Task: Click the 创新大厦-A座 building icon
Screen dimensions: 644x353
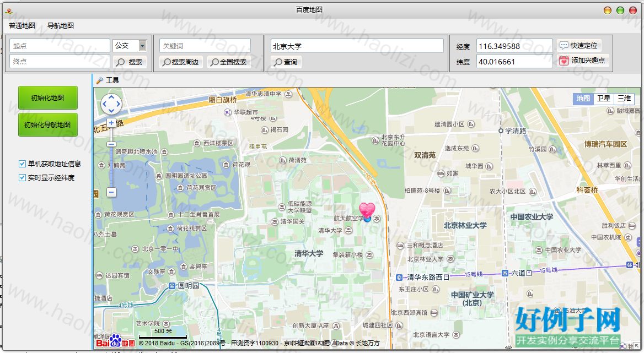Action: coord(336,326)
